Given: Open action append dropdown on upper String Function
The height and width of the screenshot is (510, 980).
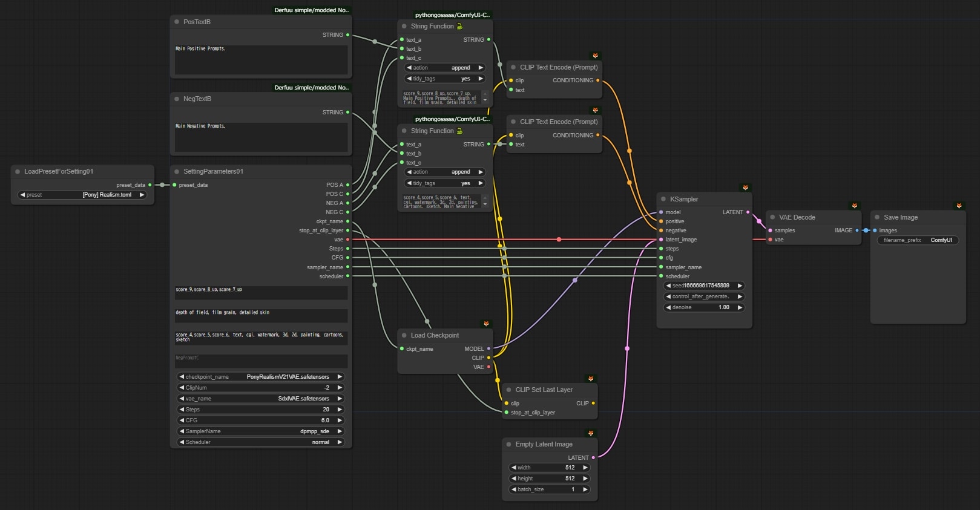Looking at the screenshot, I should (x=445, y=68).
